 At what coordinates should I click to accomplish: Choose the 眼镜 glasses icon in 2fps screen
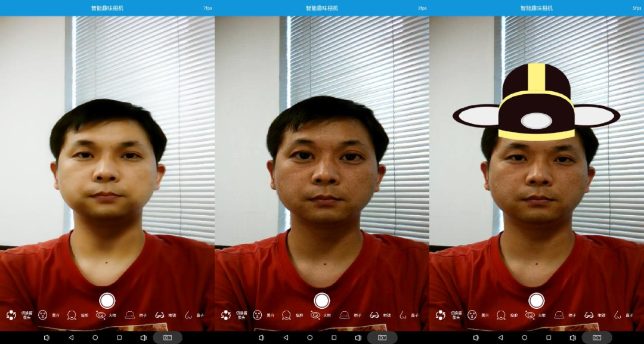374,315
